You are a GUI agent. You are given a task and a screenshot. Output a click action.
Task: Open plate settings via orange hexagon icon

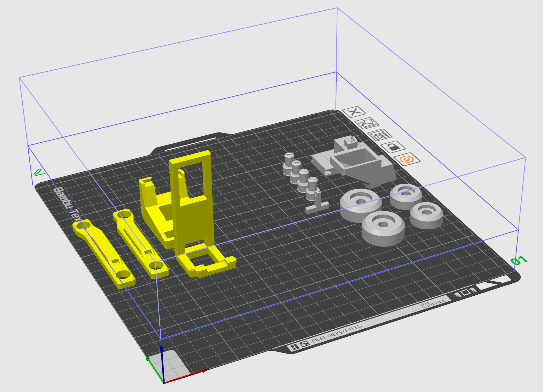pyautogui.click(x=407, y=159)
